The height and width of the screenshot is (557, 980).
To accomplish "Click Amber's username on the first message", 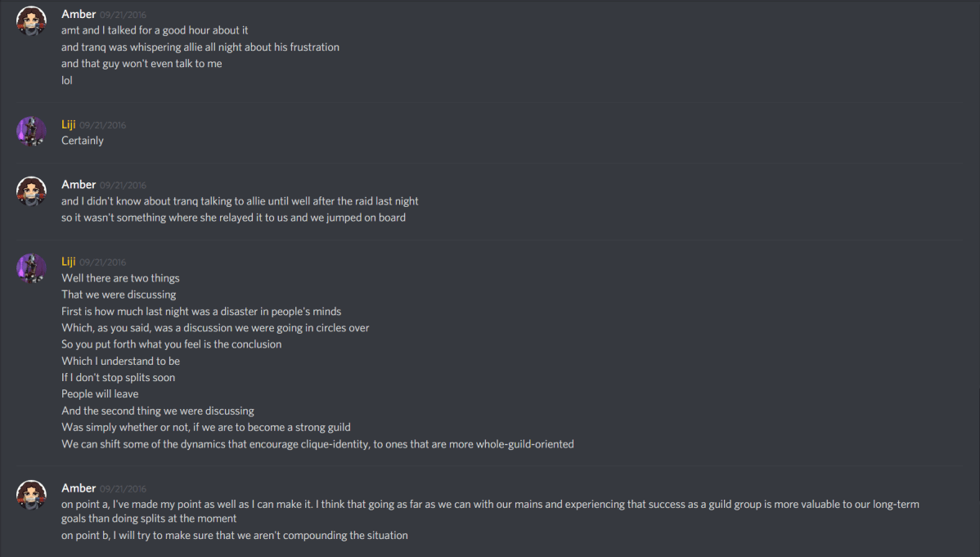I will coord(78,13).
